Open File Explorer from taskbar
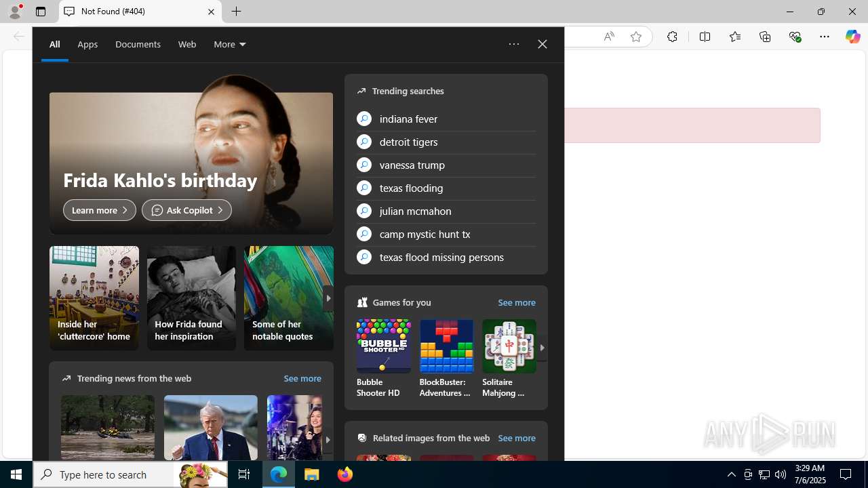The width and height of the screenshot is (868, 488). pyautogui.click(x=312, y=474)
